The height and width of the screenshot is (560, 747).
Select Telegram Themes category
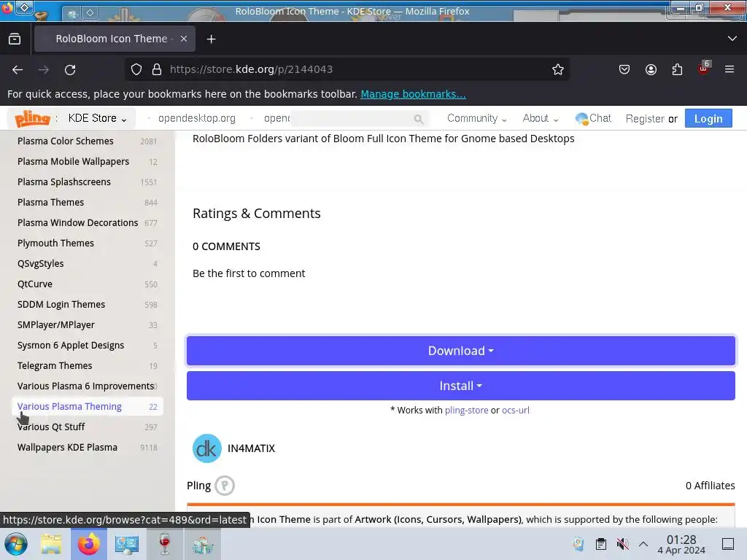pyautogui.click(x=88, y=366)
